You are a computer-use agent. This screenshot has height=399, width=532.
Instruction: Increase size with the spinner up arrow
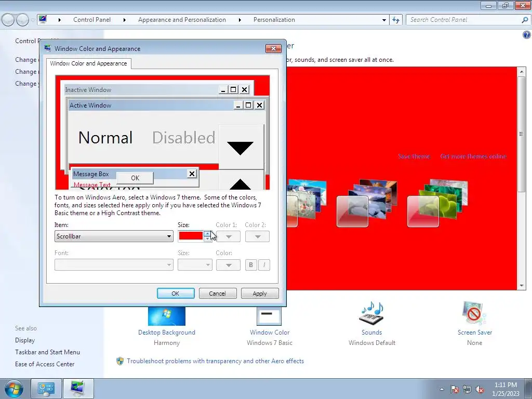click(x=208, y=234)
